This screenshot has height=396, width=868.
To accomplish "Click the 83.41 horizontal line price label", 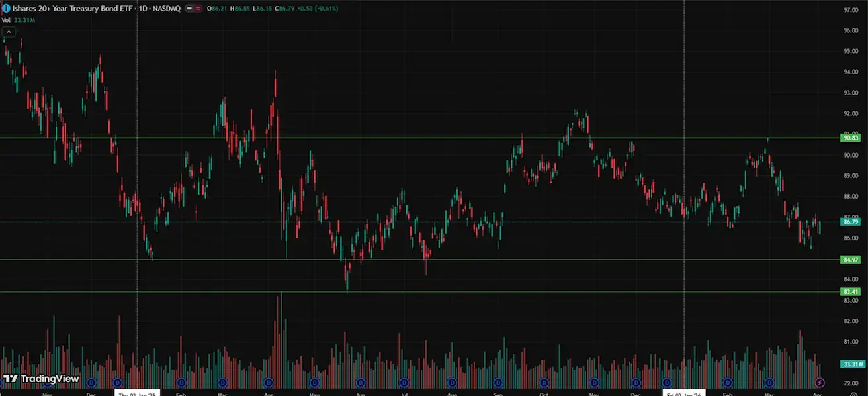I will [850, 291].
